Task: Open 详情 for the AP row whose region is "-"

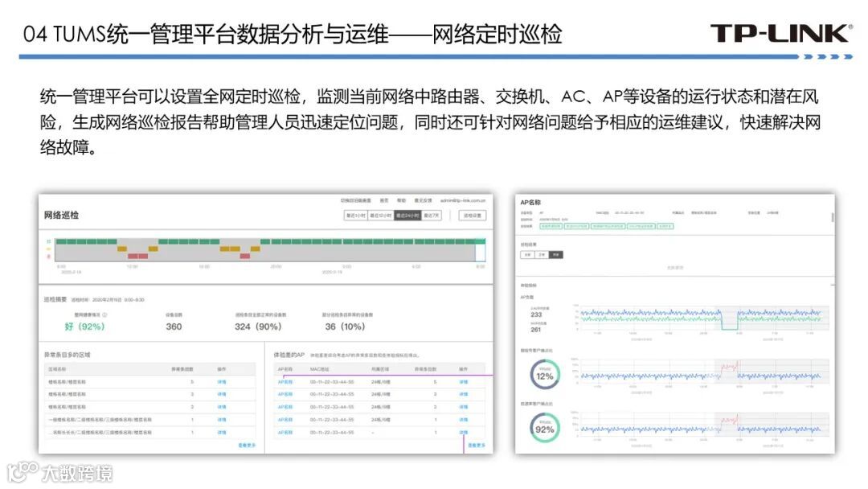Action: [x=464, y=433]
